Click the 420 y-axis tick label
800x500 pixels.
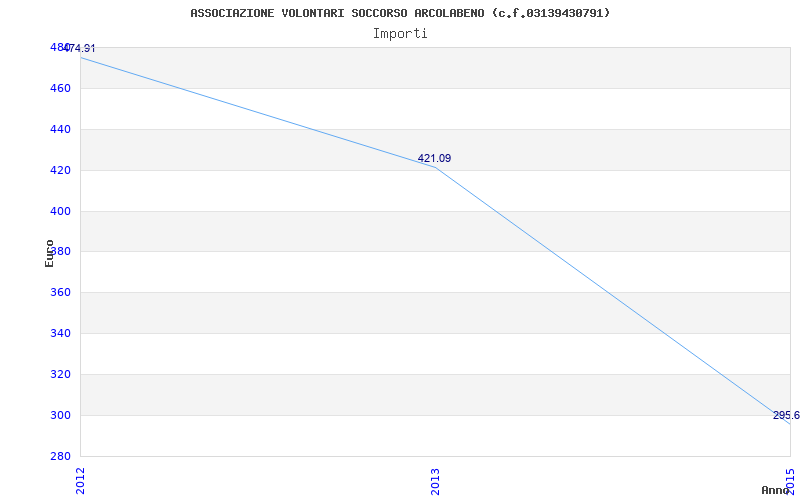tap(59, 170)
